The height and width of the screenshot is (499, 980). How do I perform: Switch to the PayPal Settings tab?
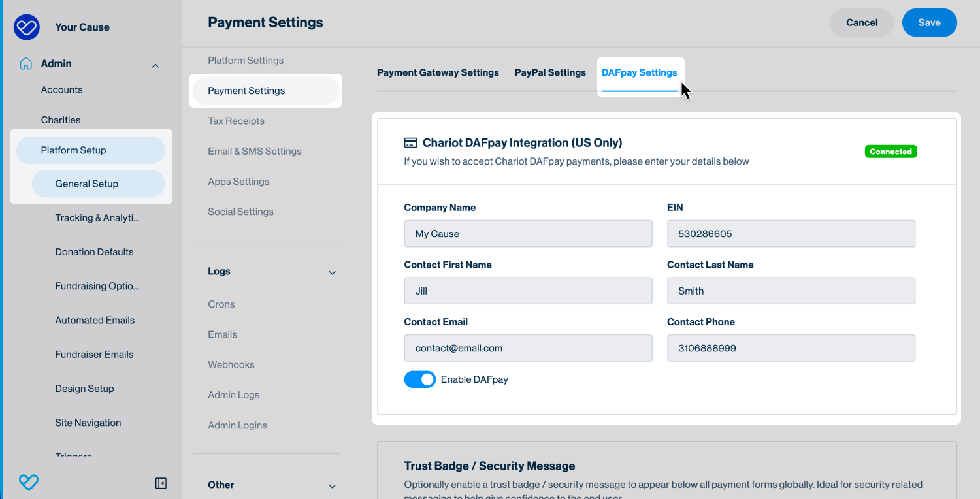click(x=550, y=73)
